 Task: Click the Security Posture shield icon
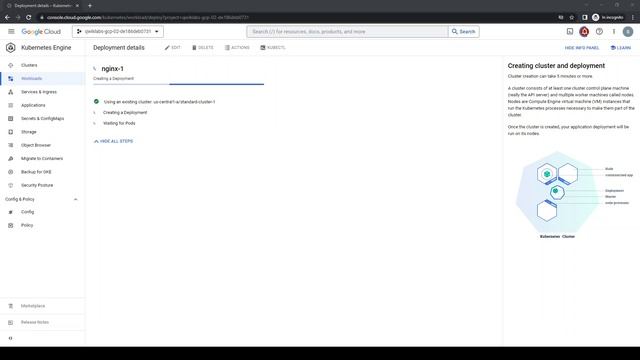pyautogui.click(x=11, y=185)
